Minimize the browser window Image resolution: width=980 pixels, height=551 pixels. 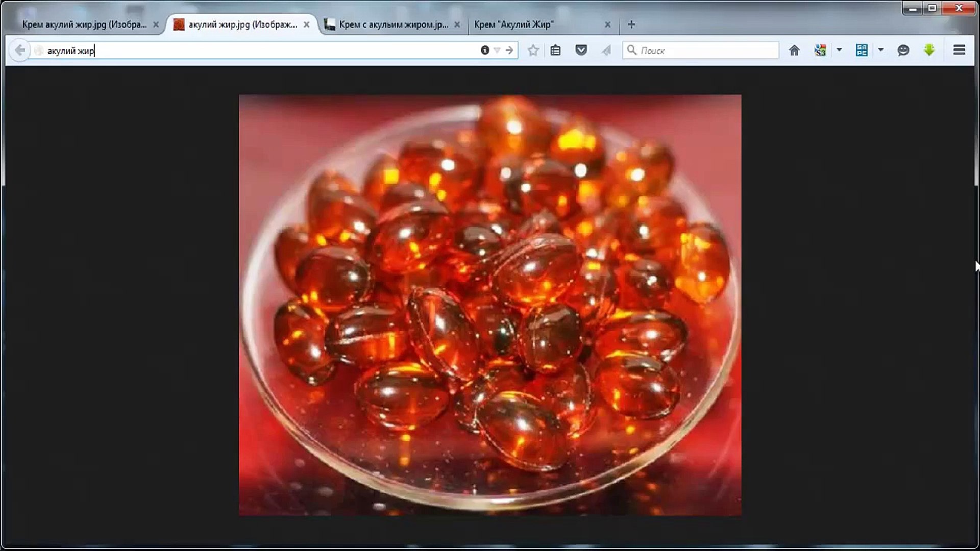coord(912,8)
